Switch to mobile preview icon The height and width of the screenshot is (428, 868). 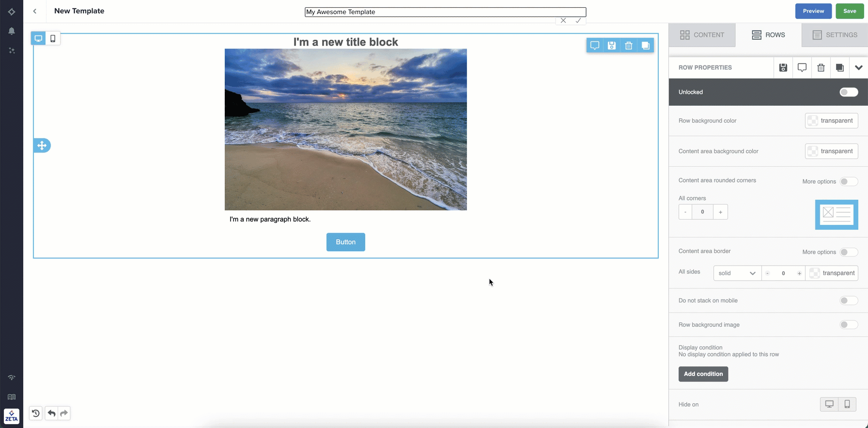(53, 38)
